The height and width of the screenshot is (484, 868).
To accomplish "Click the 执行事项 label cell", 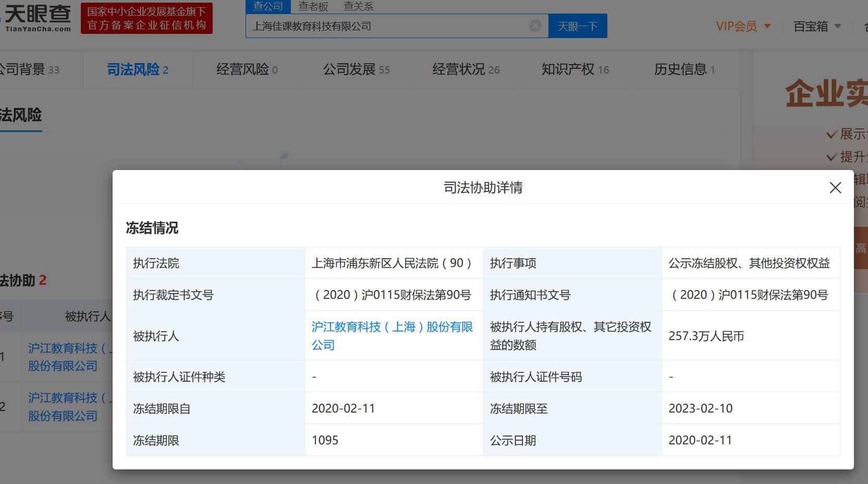I will pyautogui.click(x=572, y=263).
